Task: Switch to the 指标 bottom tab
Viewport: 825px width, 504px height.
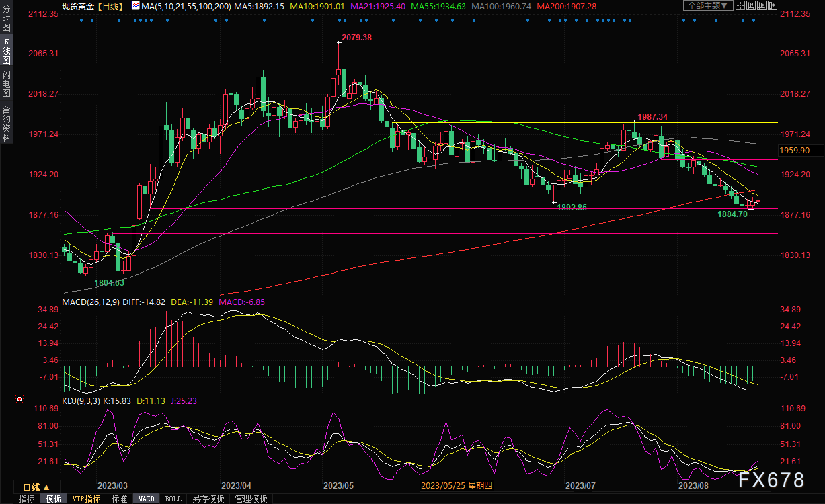Action: (27, 499)
